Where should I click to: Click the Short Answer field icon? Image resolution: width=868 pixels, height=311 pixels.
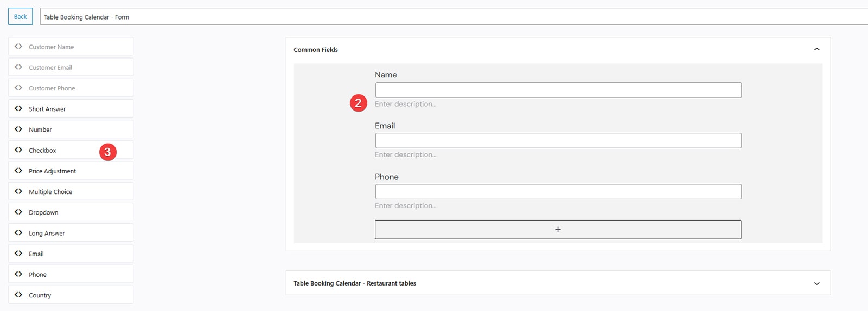[18, 108]
